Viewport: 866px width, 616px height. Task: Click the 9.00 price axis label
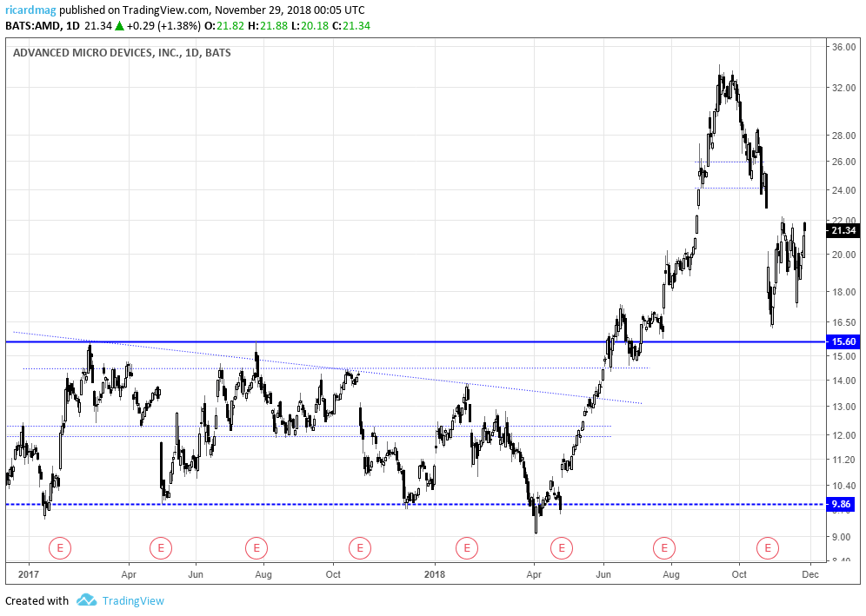point(841,537)
